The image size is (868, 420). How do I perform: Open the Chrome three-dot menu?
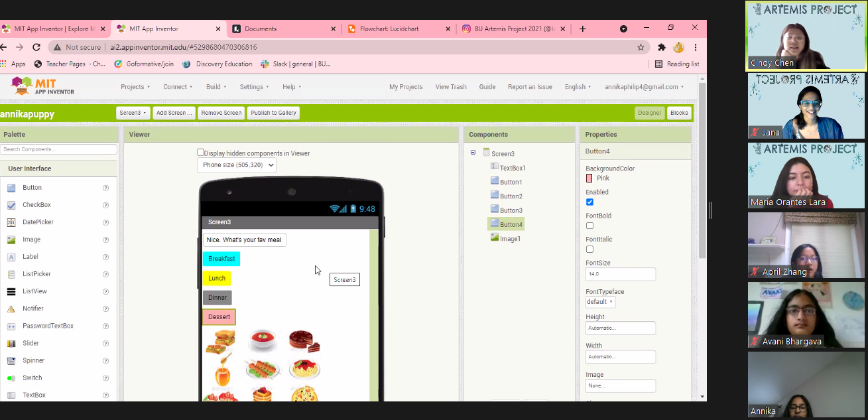(695, 47)
